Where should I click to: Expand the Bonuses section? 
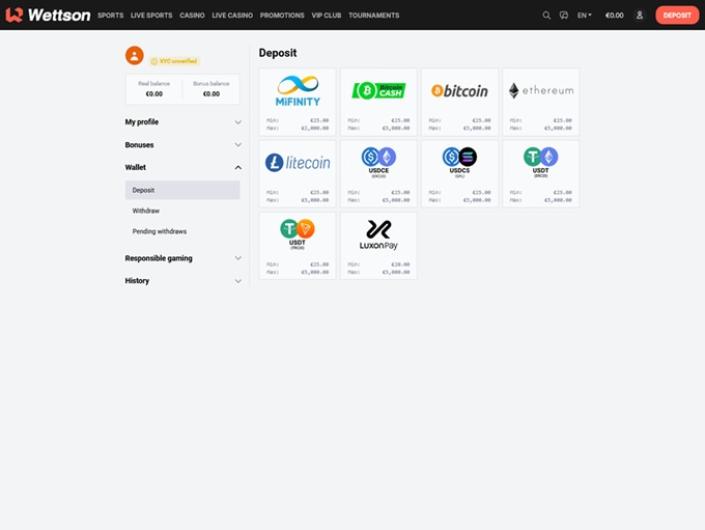coord(183,145)
